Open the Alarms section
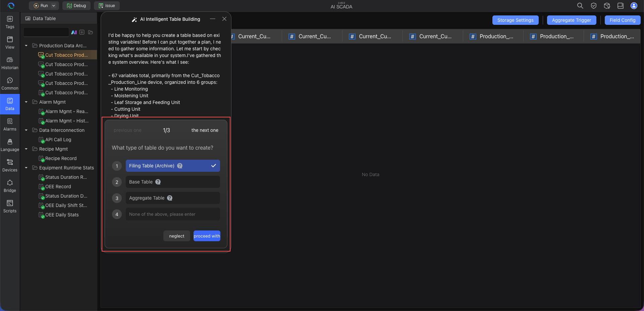The height and width of the screenshot is (311, 644). pyautogui.click(x=10, y=125)
